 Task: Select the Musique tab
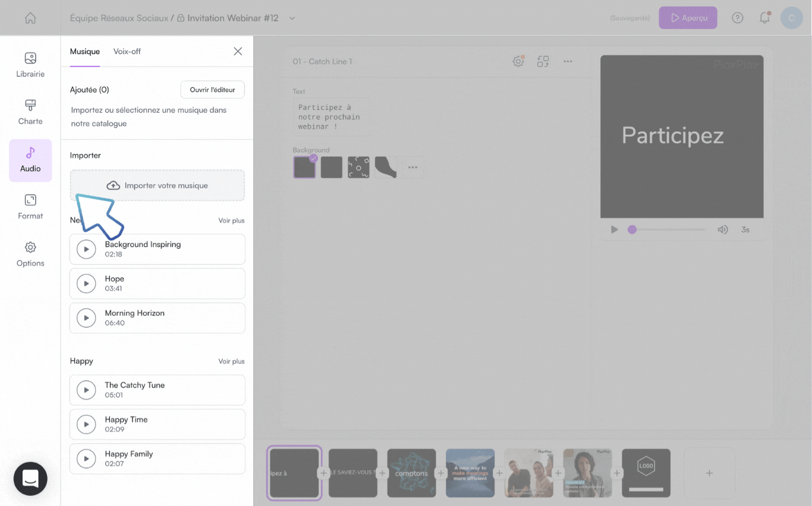click(85, 51)
